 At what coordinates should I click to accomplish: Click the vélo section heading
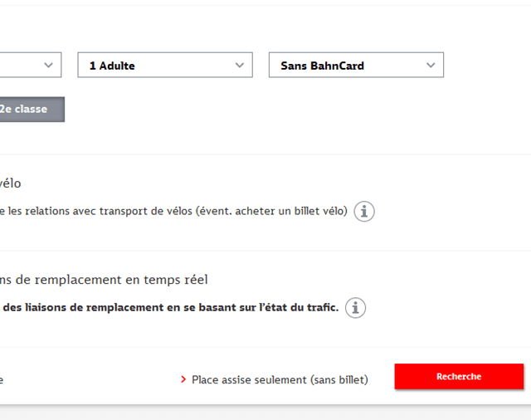(x=11, y=183)
